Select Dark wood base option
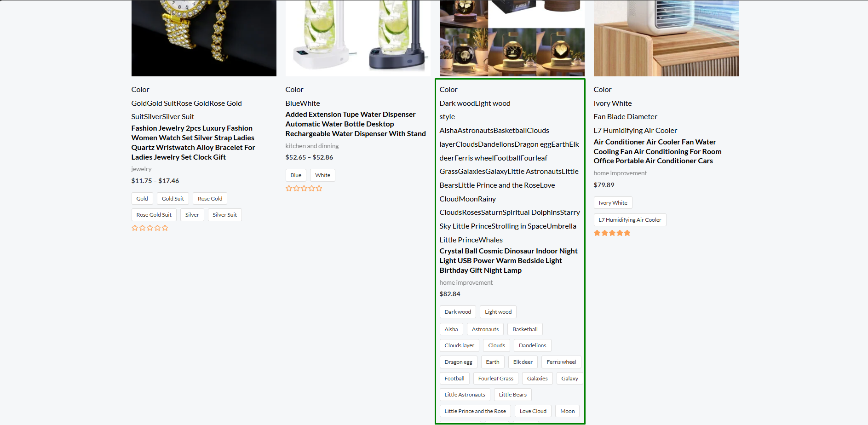The width and height of the screenshot is (868, 425). tap(458, 312)
